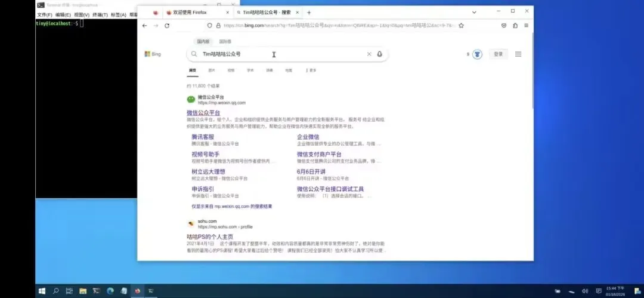
Task: Click the 登录 sign-in button
Action: (x=498, y=54)
